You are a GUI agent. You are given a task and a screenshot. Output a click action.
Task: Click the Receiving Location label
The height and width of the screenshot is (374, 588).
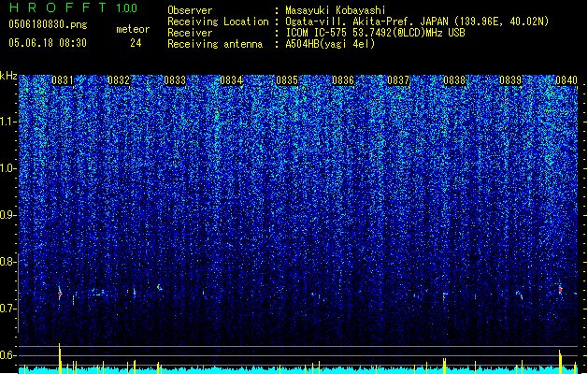[218, 22]
